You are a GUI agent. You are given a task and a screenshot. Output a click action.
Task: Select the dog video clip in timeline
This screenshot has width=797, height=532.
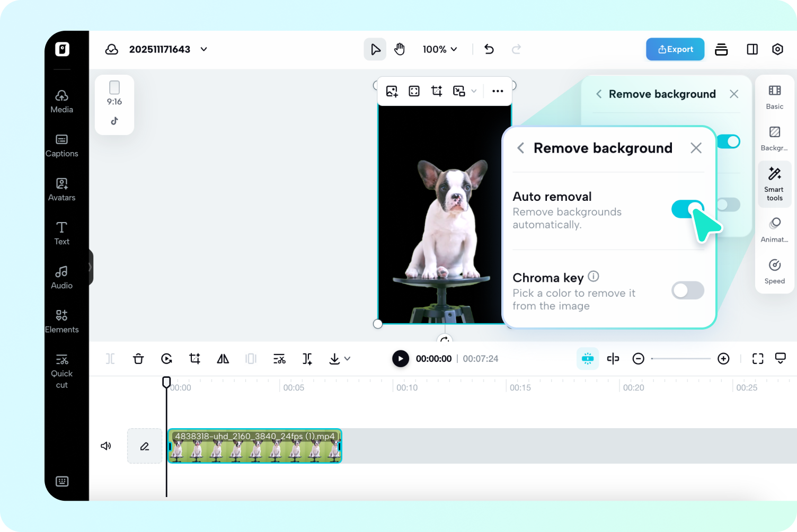(x=255, y=446)
